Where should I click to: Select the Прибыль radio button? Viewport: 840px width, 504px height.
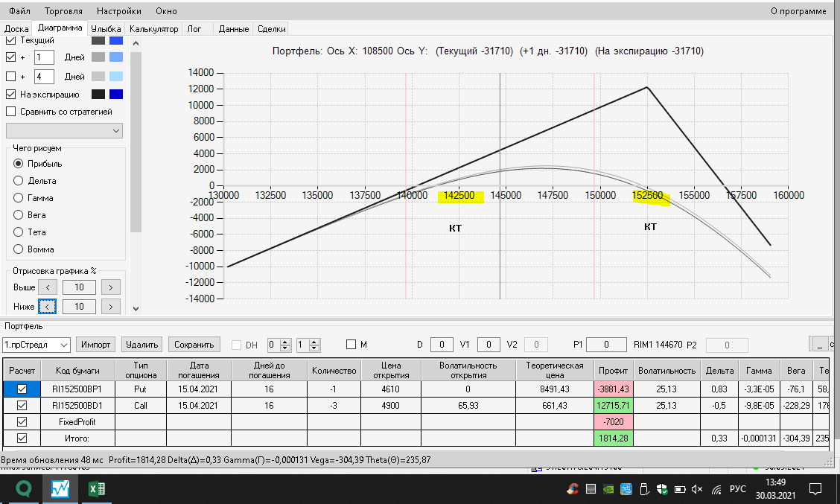click(x=18, y=163)
